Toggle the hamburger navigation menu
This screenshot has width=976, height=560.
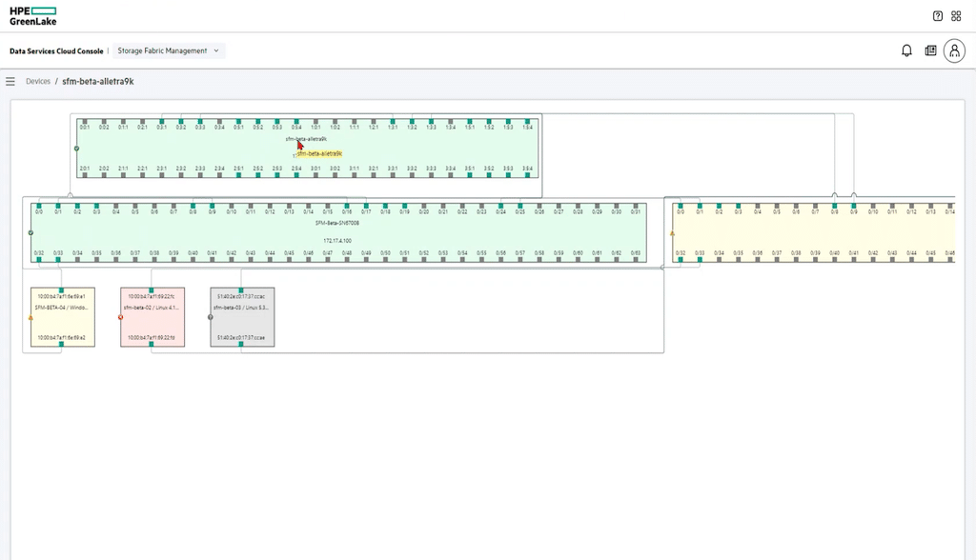[10, 82]
